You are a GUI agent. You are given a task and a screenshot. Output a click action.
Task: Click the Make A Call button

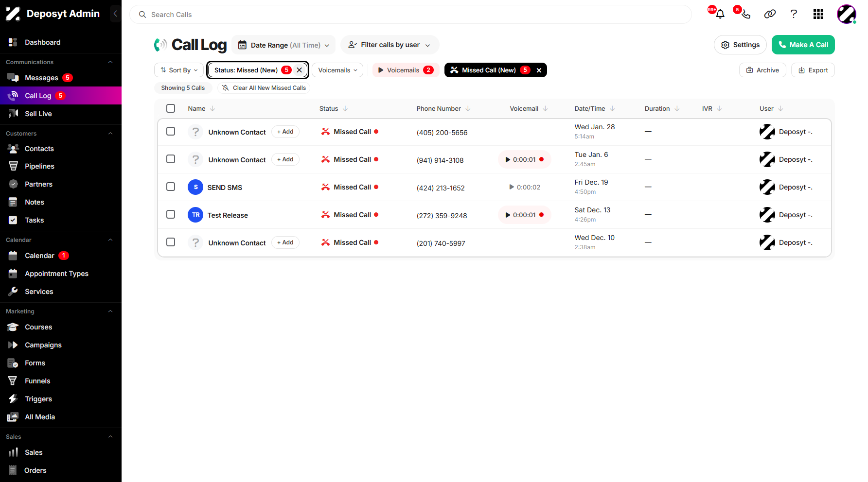pyautogui.click(x=803, y=45)
